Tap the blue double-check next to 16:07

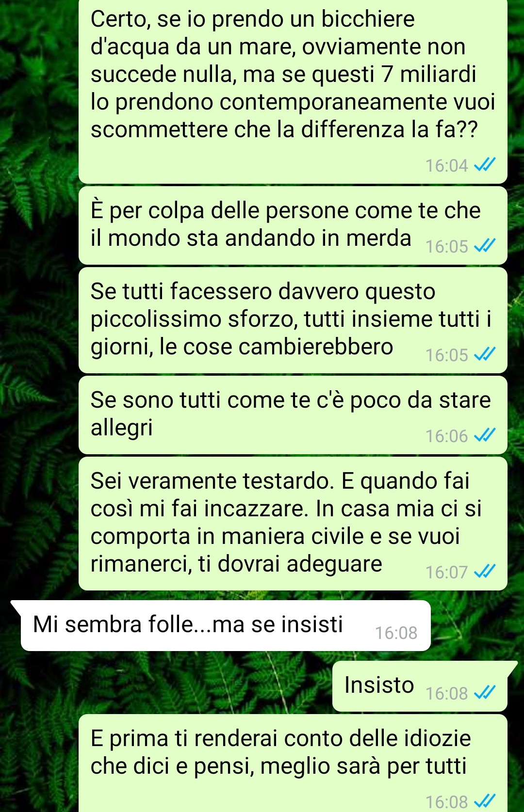pyautogui.click(x=484, y=572)
